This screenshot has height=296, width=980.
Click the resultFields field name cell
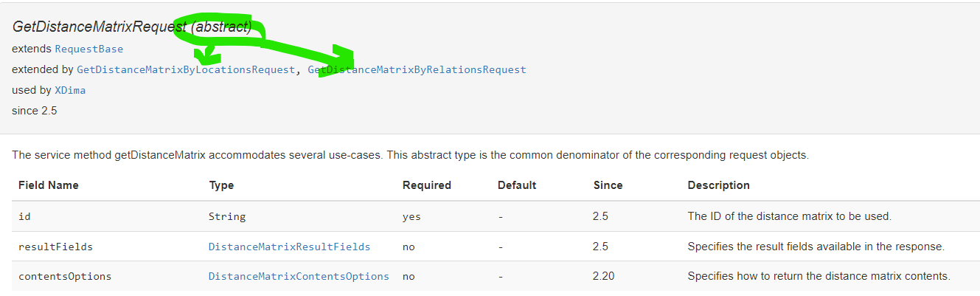pyautogui.click(x=55, y=247)
